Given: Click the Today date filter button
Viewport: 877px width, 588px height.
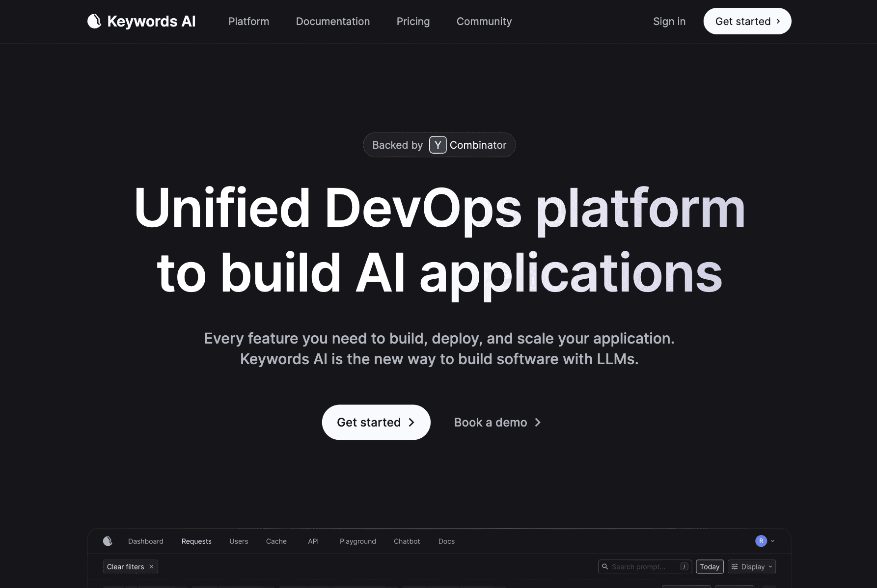Looking at the screenshot, I should click(709, 566).
